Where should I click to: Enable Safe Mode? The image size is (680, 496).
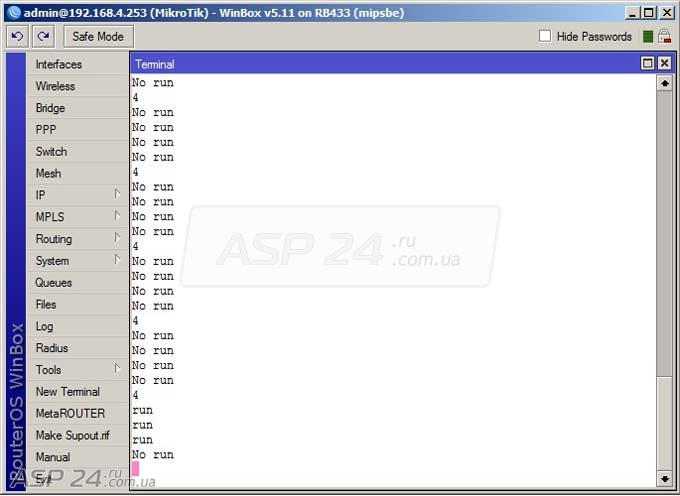(98, 36)
